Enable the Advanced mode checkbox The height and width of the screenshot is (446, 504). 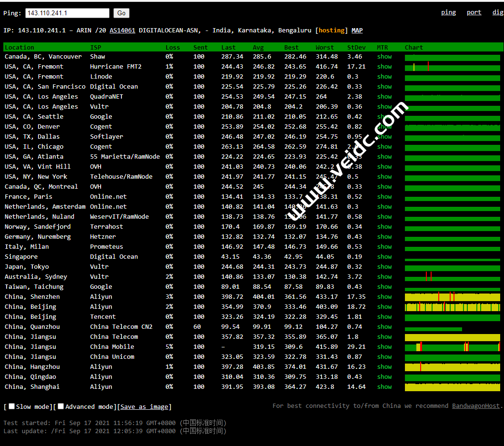[61, 406]
